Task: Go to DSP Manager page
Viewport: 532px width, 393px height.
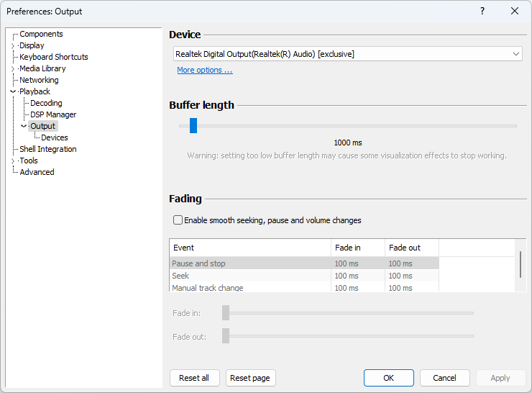Action: pyautogui.click(x=53, y=114)
